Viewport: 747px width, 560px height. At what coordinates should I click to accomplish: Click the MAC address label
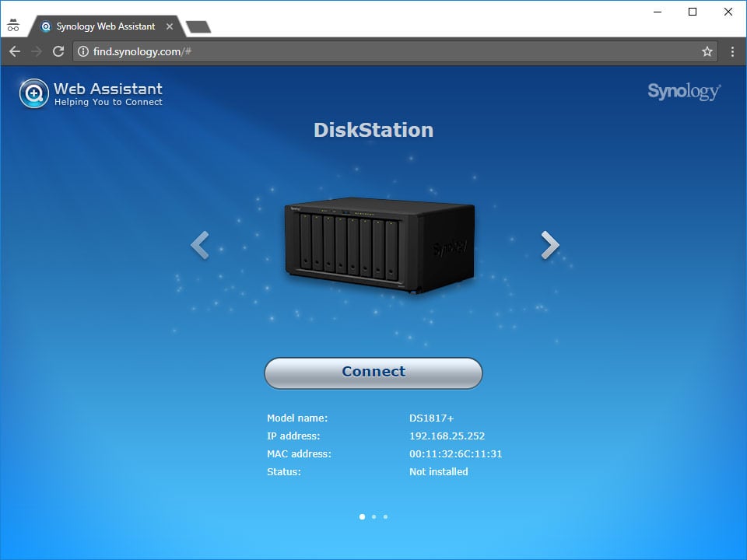(x=299, y=453)
